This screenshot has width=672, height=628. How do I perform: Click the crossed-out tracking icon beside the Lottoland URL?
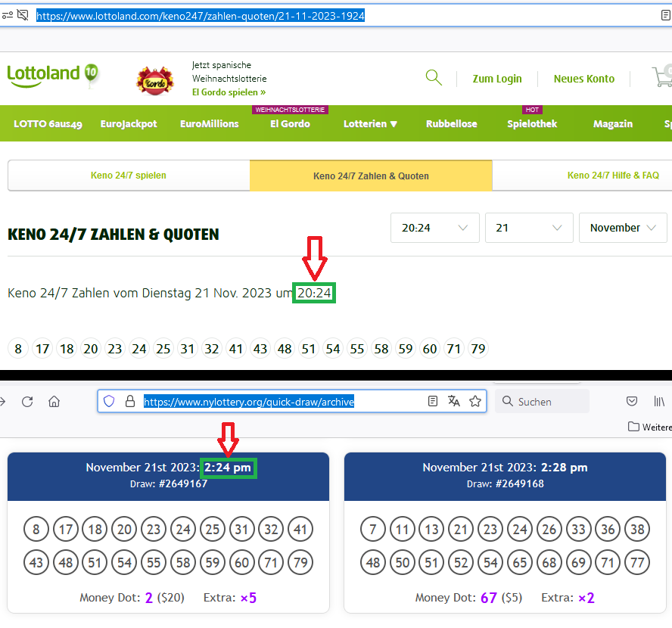point(23,16)
